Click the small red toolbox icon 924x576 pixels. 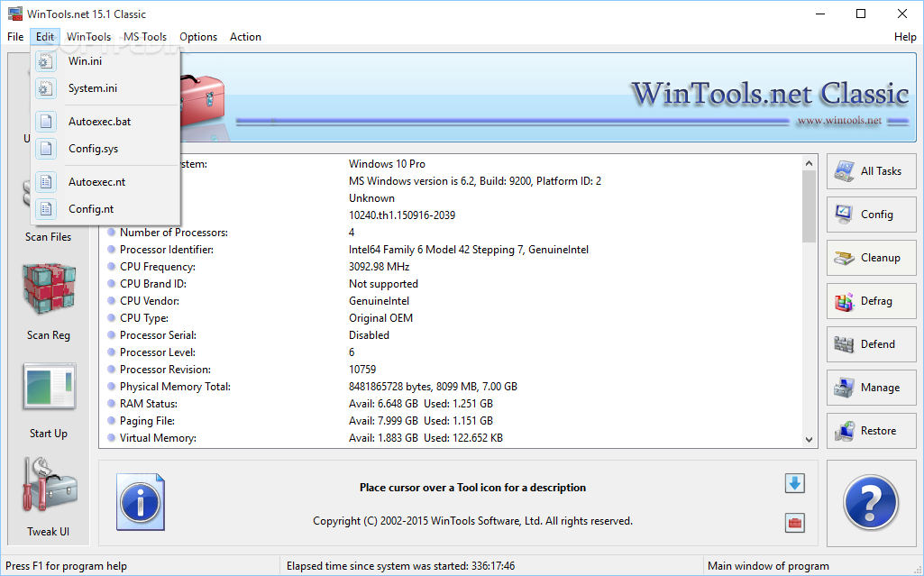pos(794,523)
